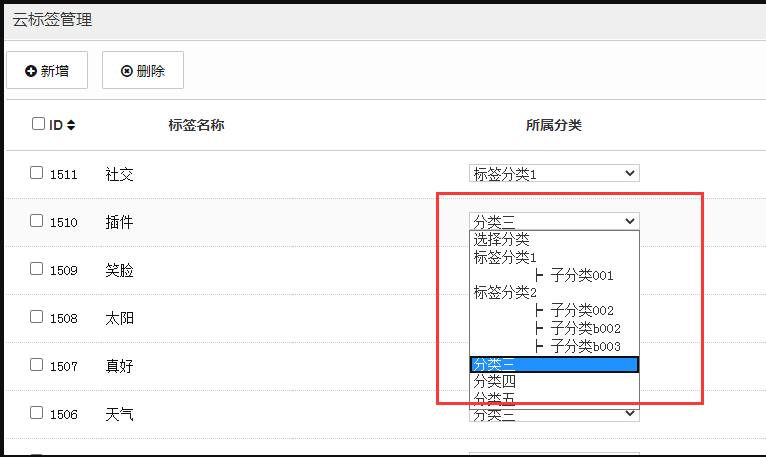Click tag name 社交
This screenshot has width=766, height=457.
click(x=119, y=174)
